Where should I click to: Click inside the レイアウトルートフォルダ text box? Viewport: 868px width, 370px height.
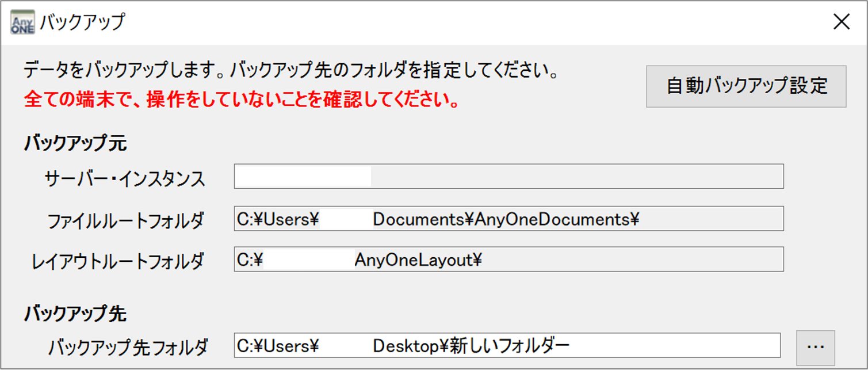(509, 259)
